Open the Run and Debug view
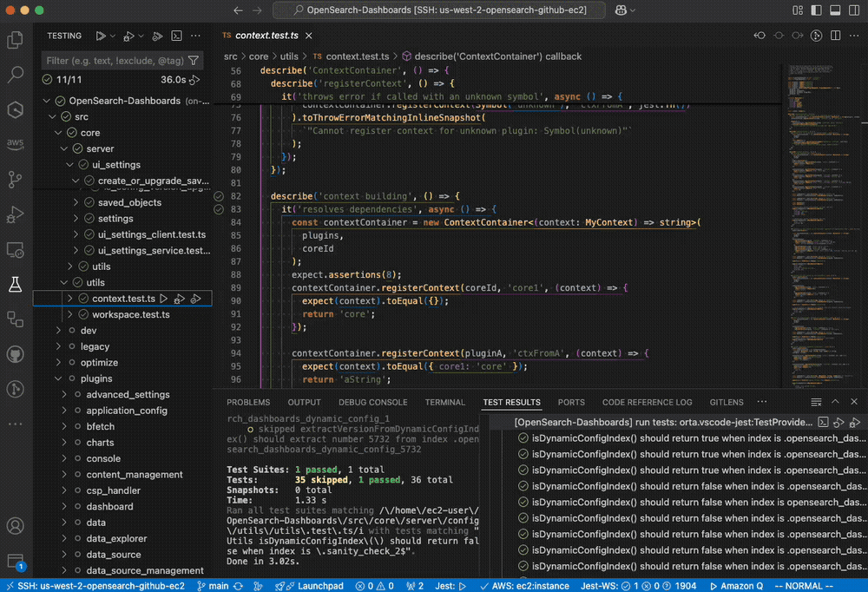This screenshot has height=592, width=868. pyautogui.click(x=15, y=214)
